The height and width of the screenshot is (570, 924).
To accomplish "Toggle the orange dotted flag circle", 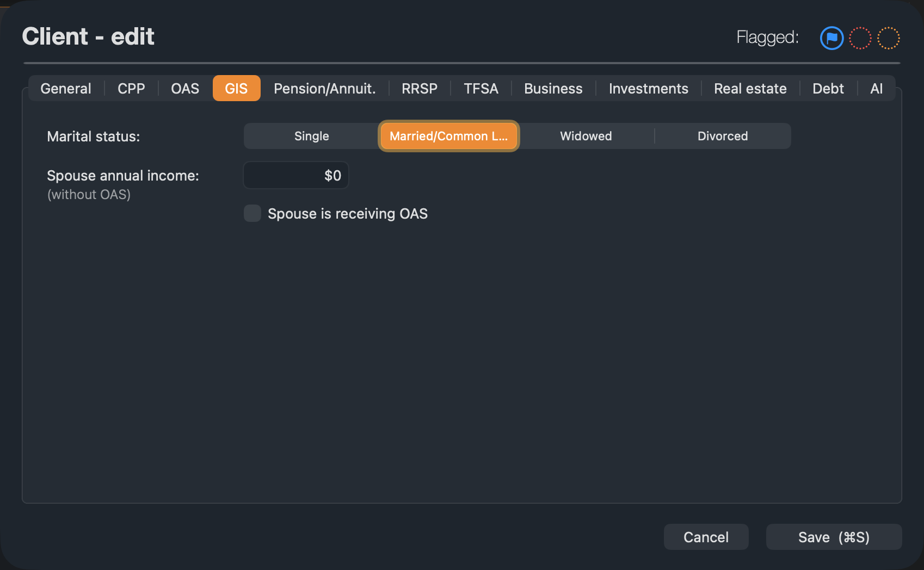I will click(x=889, y=38).
